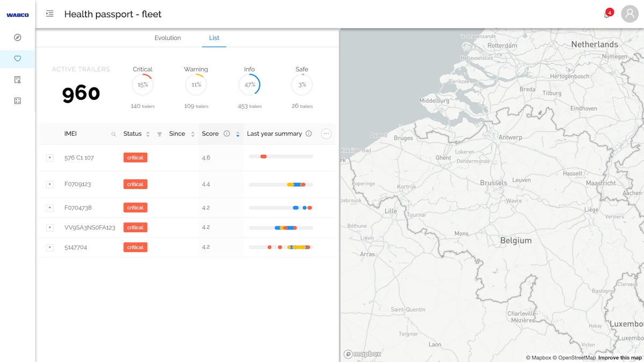Image resolution: width=644 pixels, height=362 pixels.
Task: Open the notifications bell with 4 alerts
Action: click(607, 14)
